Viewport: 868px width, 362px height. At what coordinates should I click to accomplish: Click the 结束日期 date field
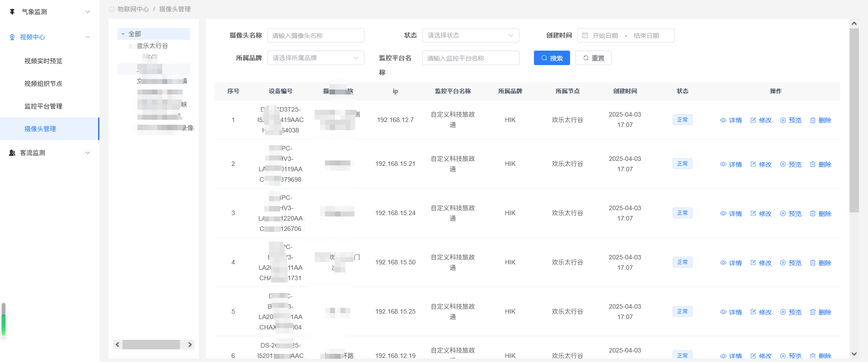pos(646,35)
